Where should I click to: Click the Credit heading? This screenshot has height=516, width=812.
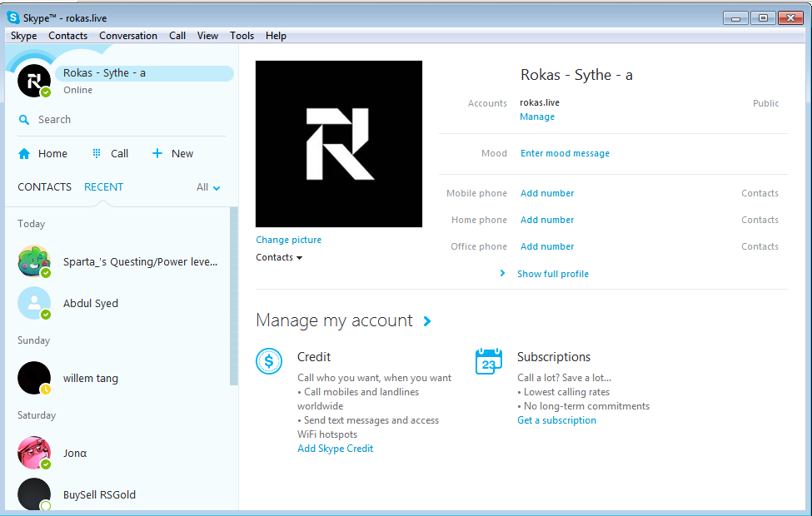coord(314,356)
